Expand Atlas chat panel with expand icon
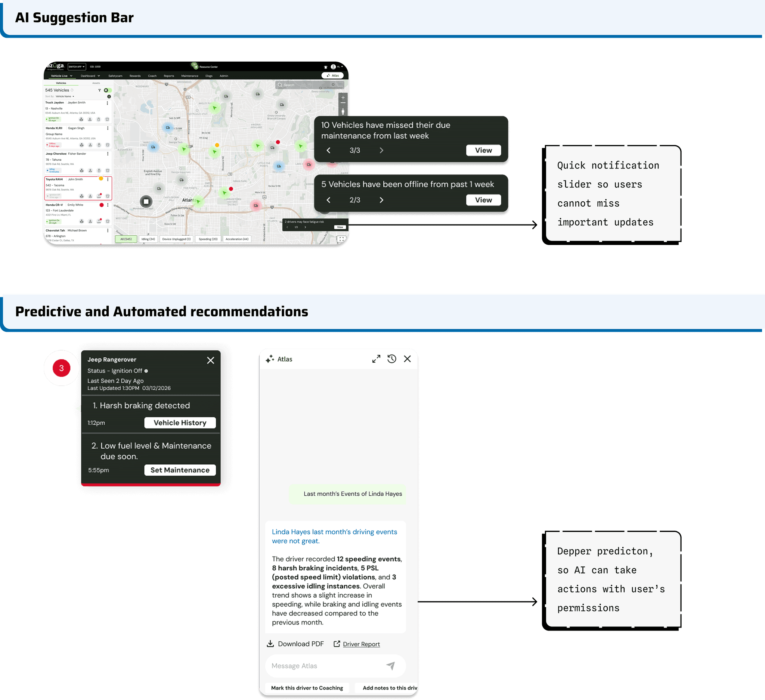Screen dimensions: 765x700 [x=376, y=359]
